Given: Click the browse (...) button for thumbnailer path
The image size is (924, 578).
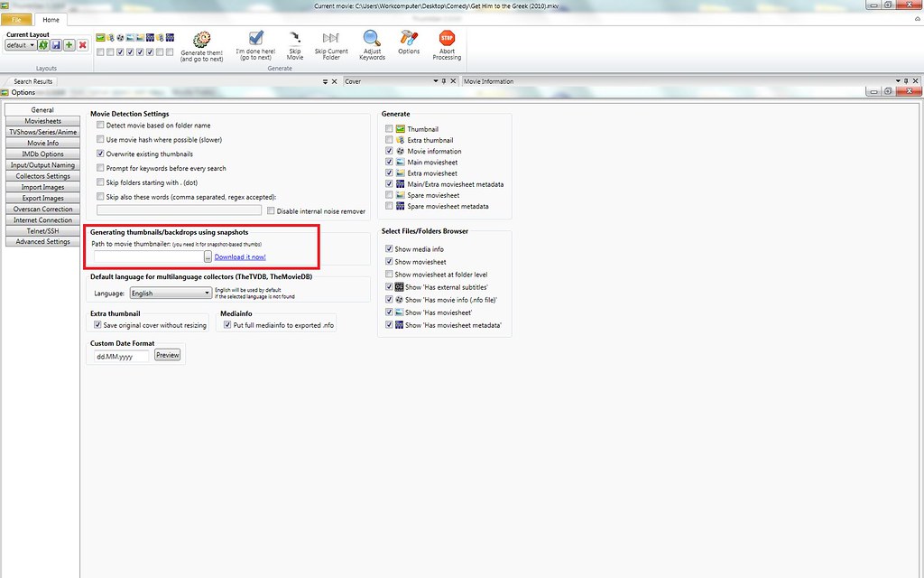Looking at the screenshot, I should tap(208, 256).
